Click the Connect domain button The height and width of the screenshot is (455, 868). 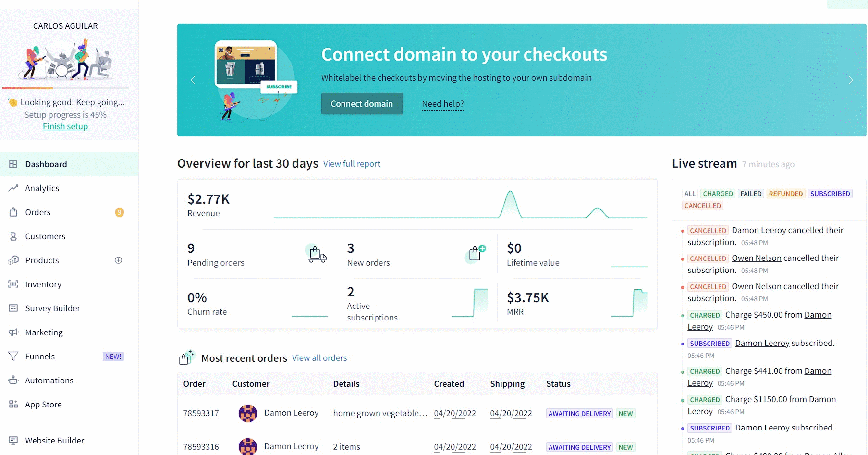pyautogui.click(x=362, y=104)
